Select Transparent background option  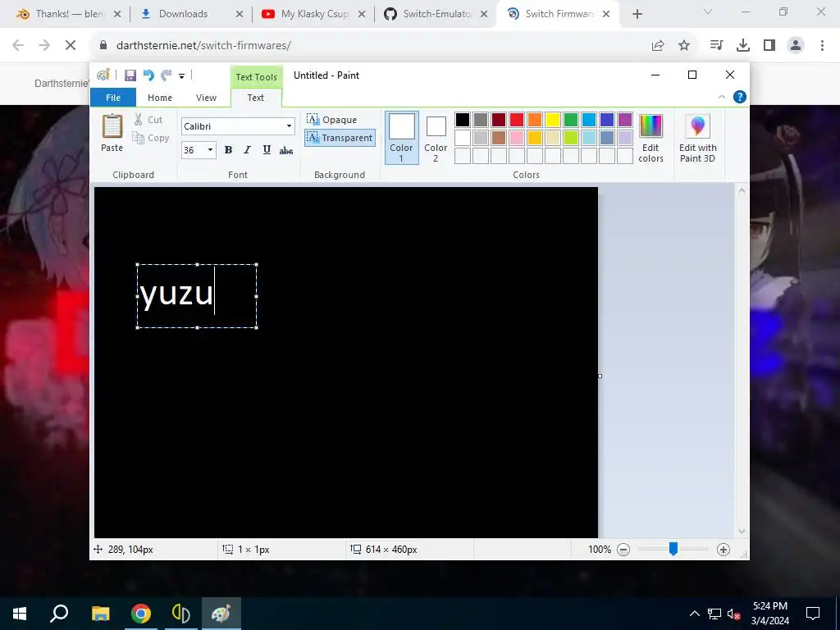point(340,138)
